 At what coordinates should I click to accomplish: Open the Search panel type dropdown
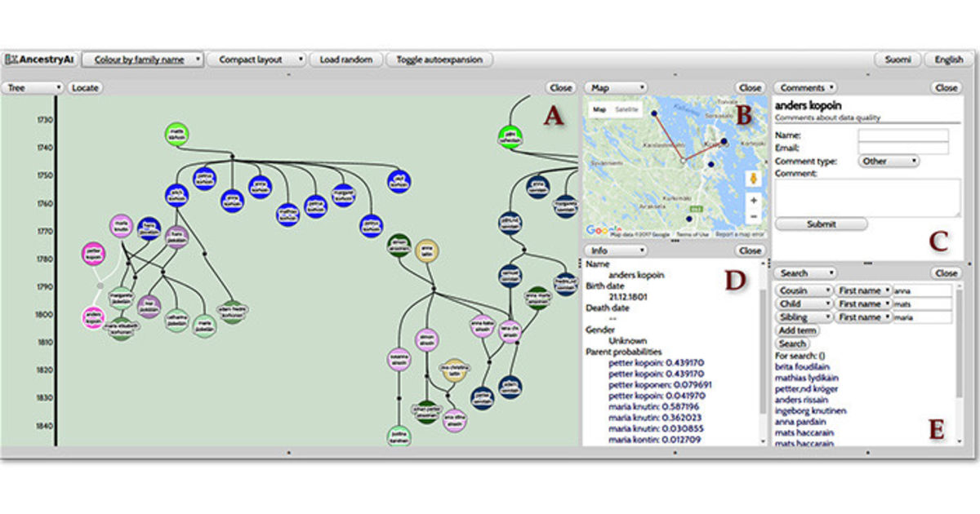[x=805, y=273]
